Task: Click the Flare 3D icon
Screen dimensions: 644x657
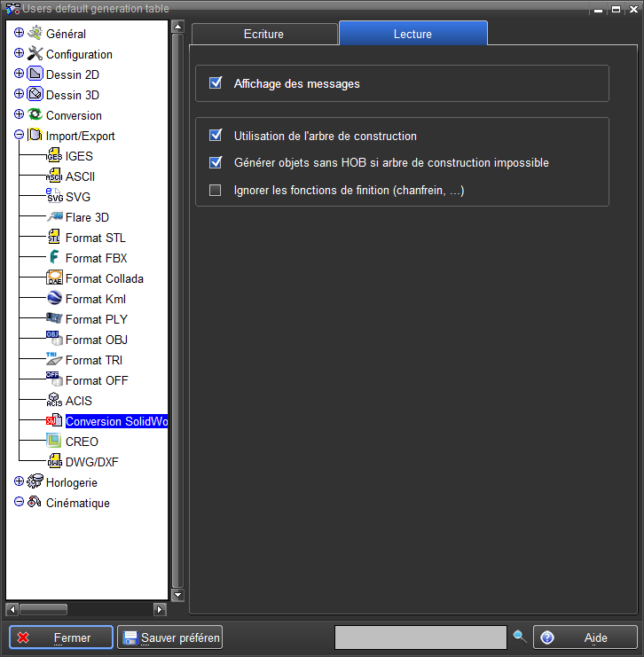Action: click(54, 217)
